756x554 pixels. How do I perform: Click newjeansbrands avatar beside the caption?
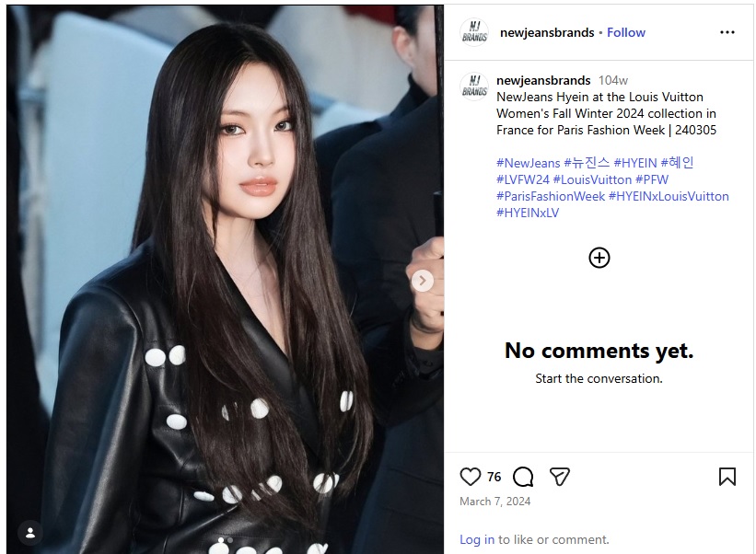pyautogui.click(x=475, y=87)
